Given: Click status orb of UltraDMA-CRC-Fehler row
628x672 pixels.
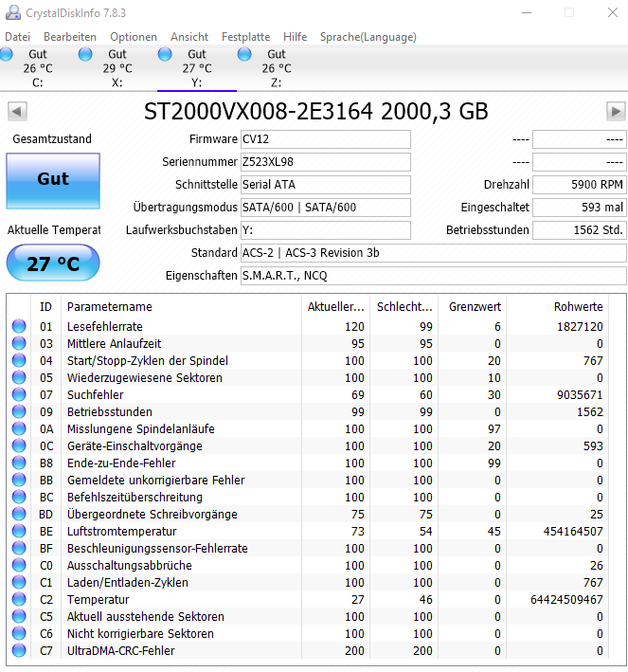Looking at the screenshot, I should click(19, 650).
